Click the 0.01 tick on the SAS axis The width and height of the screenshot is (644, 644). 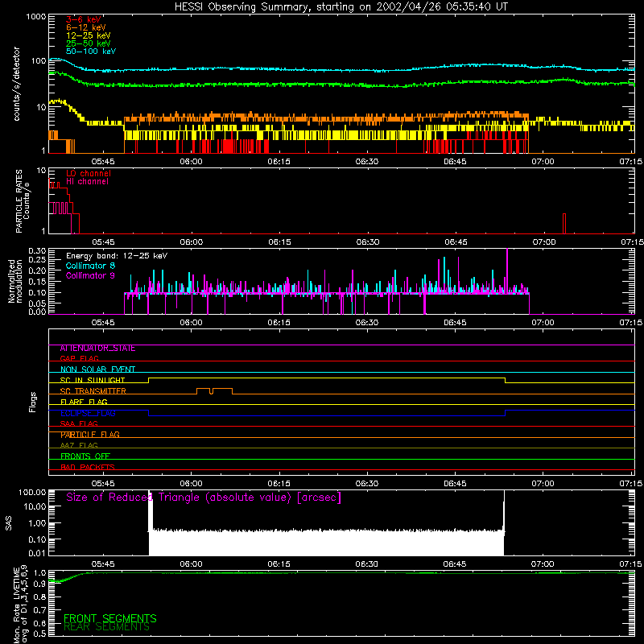pyautogui.click(x=37, y=553)
